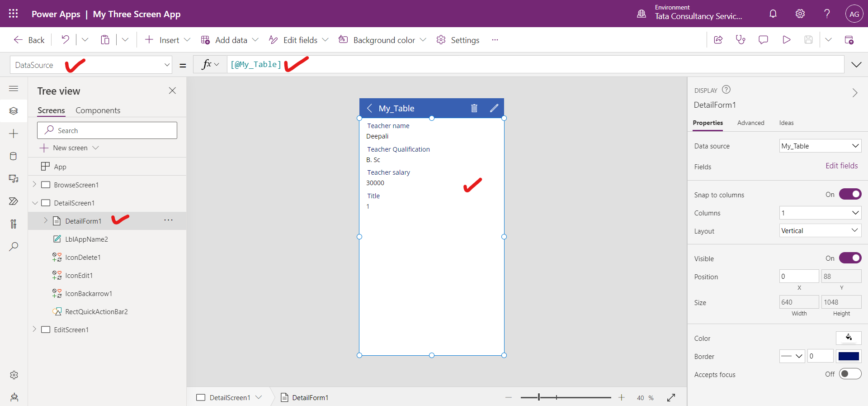The image size is (868, 406).
Task: Expand BrowseScreen1 in tree
Action: (x=34, y=184)
